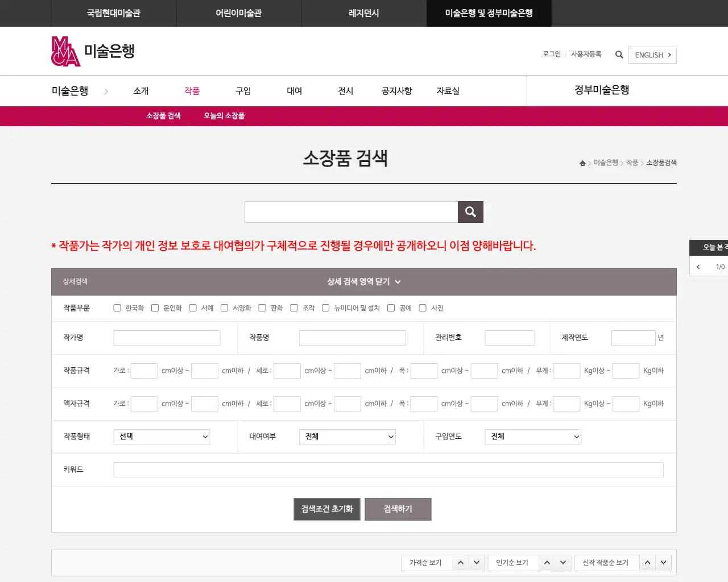Click the previous arrow in the 오늘 본 panel
This screenshot has height=582, width=728.
(698, 267)
